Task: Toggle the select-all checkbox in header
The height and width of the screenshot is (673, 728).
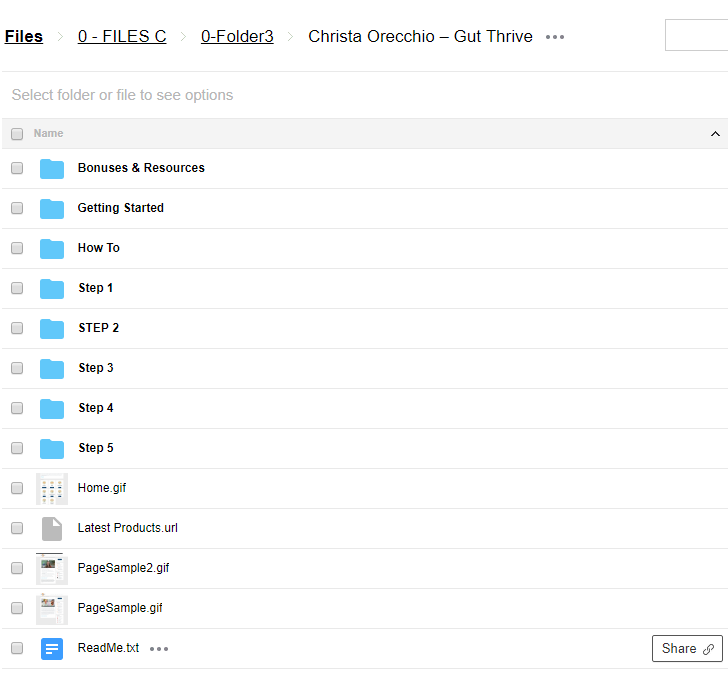Action: (x=17, y=134)
